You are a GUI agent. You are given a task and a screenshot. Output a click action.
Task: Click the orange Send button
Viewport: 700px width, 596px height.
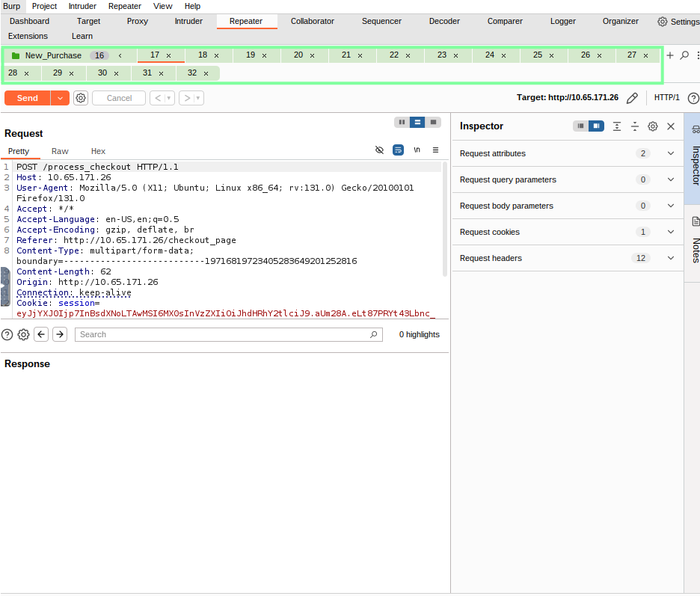[x=27, y=98]
